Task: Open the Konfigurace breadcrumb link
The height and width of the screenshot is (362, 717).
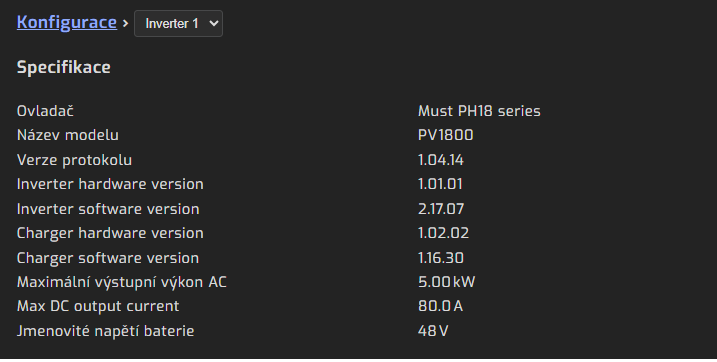Action: pyautogui.click(x=67, y=22)
